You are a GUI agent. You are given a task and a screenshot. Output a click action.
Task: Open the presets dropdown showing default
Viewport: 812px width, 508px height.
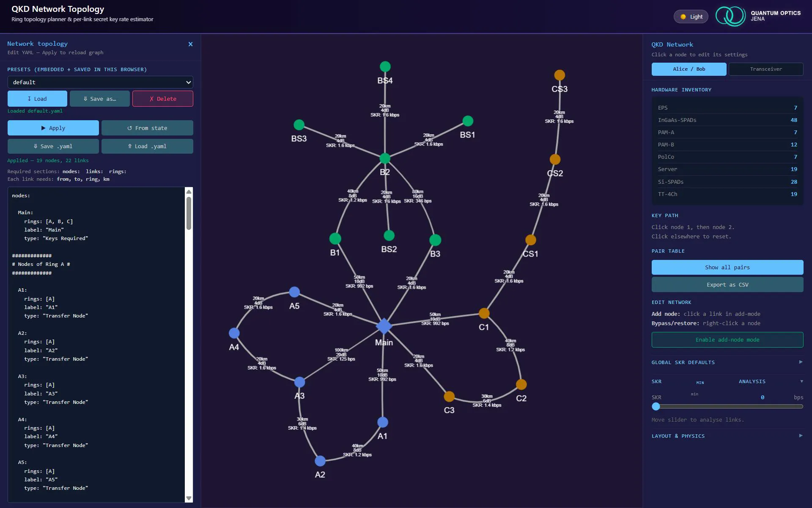coord(100,82)
